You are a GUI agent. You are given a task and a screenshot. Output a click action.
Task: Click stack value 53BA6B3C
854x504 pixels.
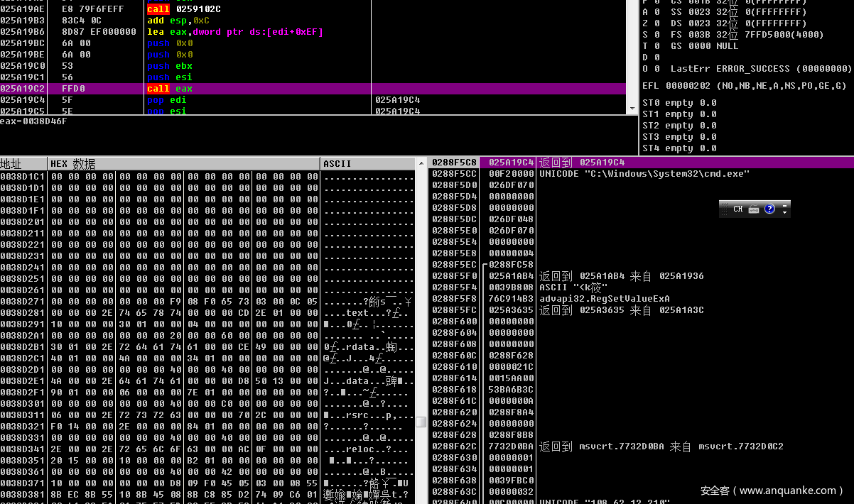[x=511, y=390]
